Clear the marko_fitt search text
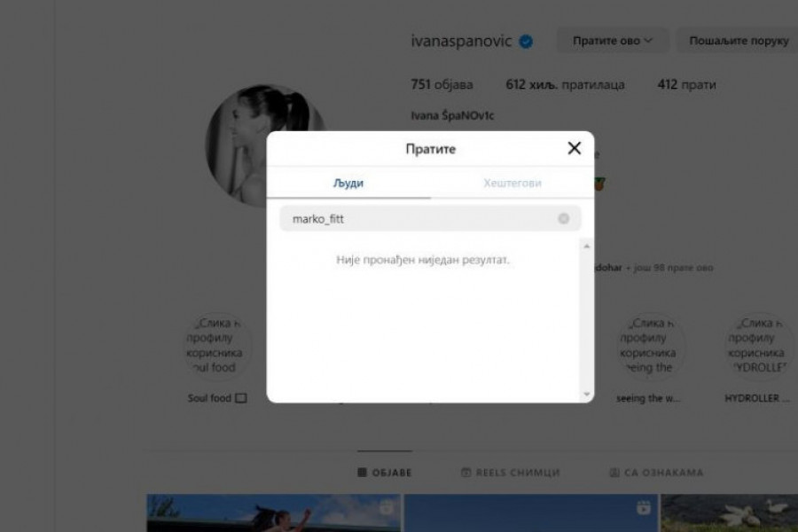The height and width of the screenshot is (532, 798). [563, 218]
